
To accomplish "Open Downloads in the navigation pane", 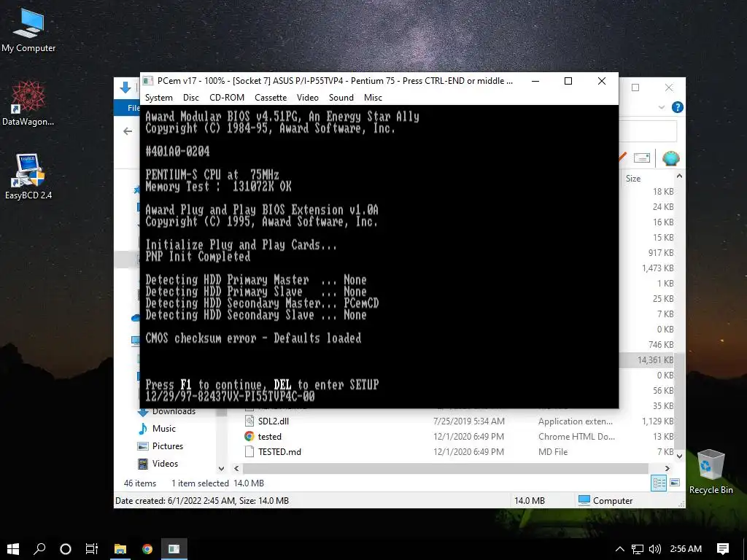I will tap(174, 411).
